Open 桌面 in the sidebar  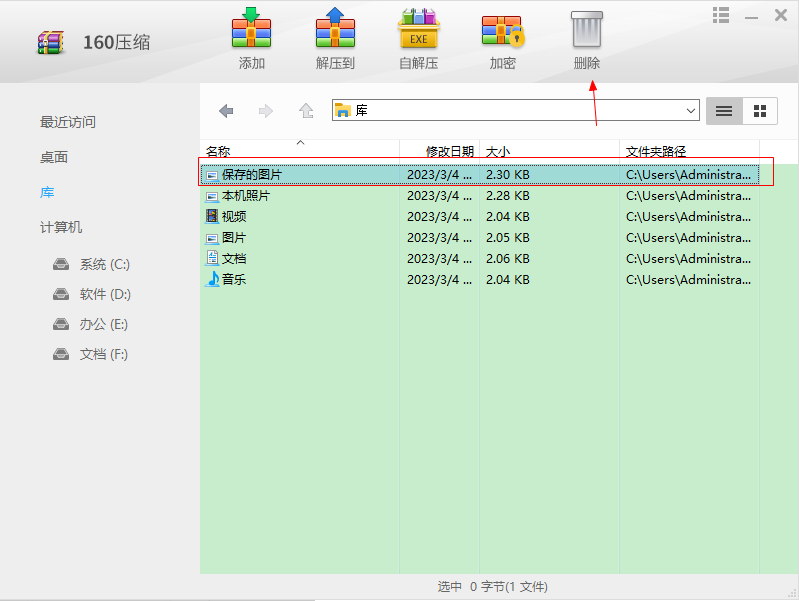tap(54, 158)
